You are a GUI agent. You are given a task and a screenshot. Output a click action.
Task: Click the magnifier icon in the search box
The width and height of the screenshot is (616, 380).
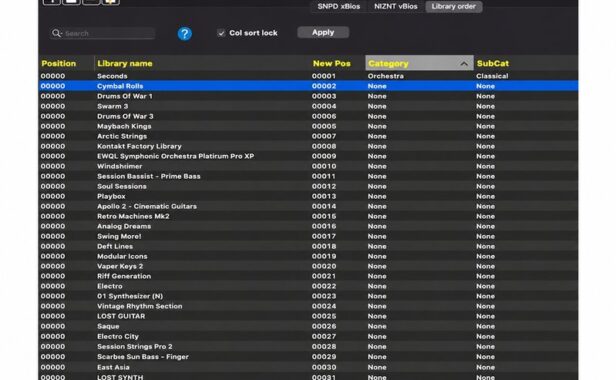point(57,33)
